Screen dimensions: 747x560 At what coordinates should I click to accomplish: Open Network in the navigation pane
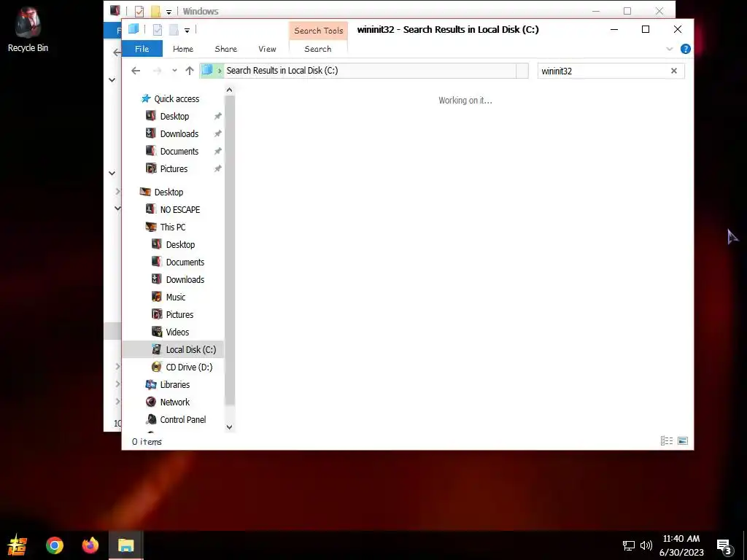click(x=174, y=402)
